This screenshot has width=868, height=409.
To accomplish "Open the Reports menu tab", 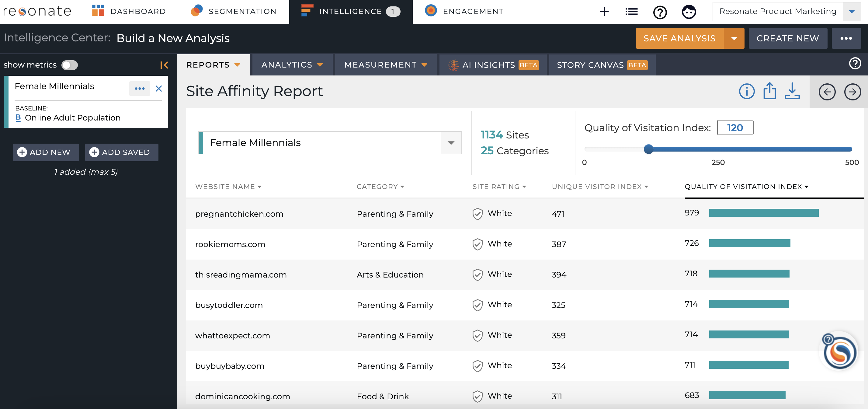I will click(213, 65).
